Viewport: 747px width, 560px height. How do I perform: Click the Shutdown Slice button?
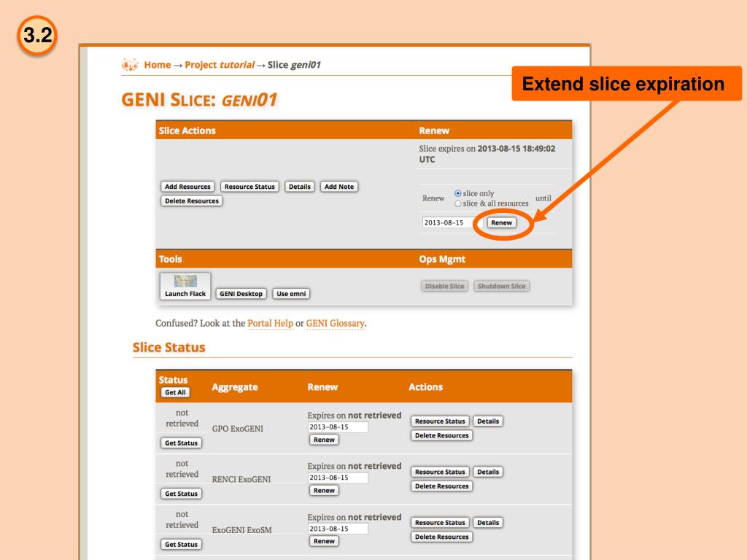[501, 286]
